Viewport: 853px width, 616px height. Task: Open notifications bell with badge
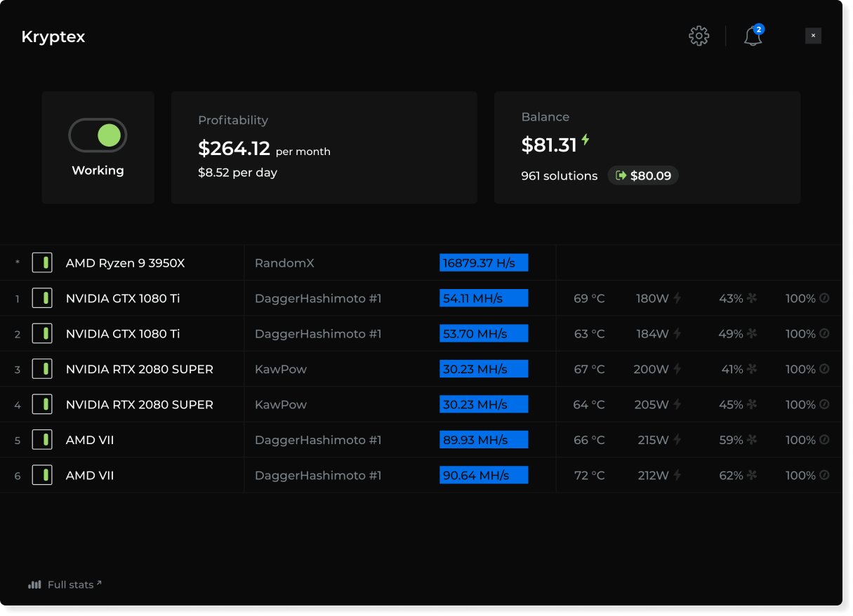(x=753, y=36)
